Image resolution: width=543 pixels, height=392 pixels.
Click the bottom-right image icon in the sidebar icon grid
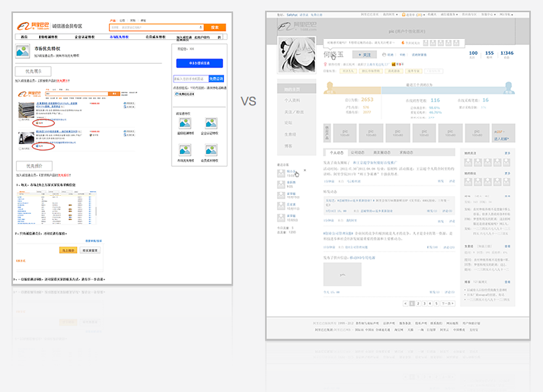coord(211,150)
